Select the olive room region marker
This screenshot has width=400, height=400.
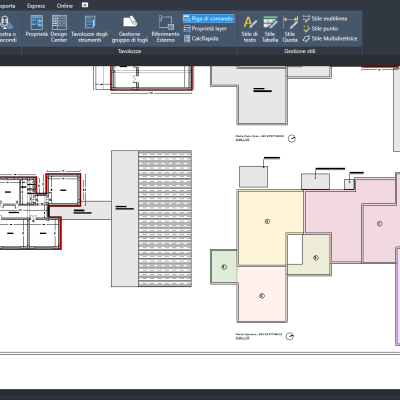[316, 258]
